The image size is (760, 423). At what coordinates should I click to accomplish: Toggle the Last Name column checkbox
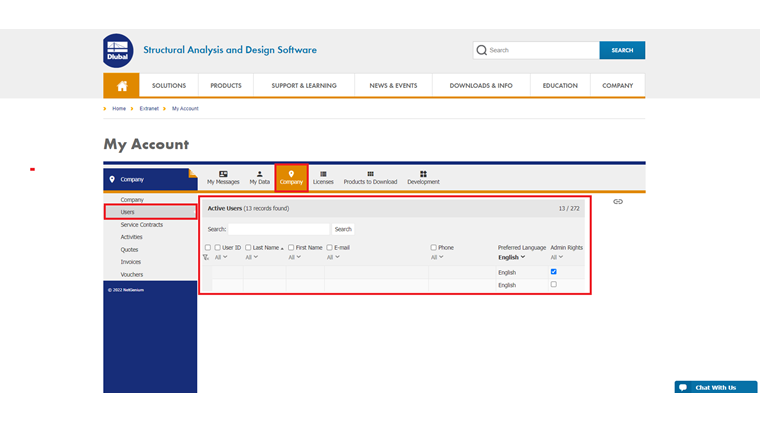(248, 248)
